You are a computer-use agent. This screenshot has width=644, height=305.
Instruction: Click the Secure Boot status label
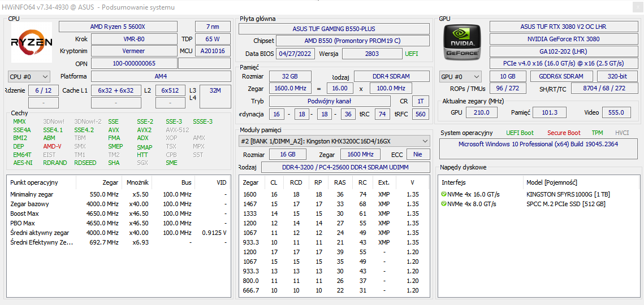563,133
